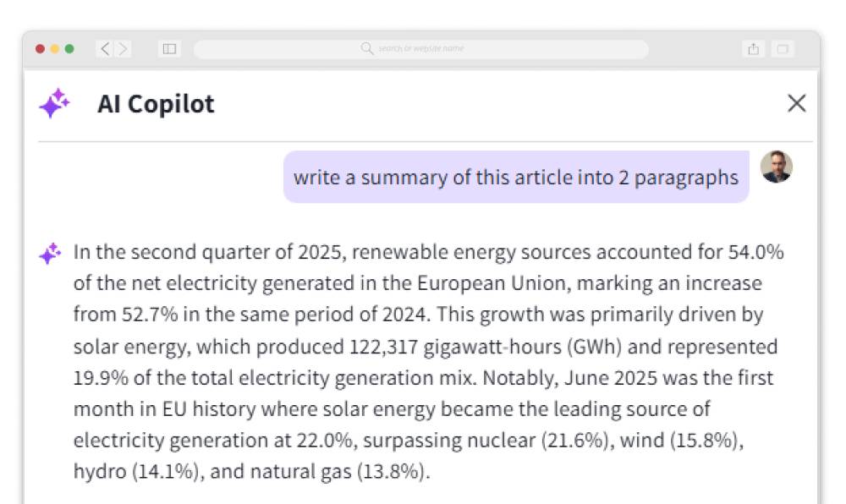Screen dimensions: 846x504
Task: Click the yellow minimize window button
Action: pyautogui.click(x=55, y=49)
